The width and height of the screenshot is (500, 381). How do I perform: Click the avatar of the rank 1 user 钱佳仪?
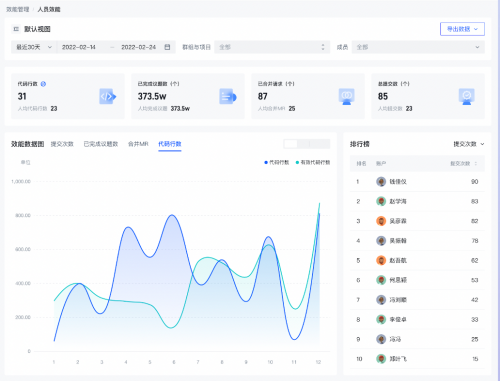click(381, 182)
